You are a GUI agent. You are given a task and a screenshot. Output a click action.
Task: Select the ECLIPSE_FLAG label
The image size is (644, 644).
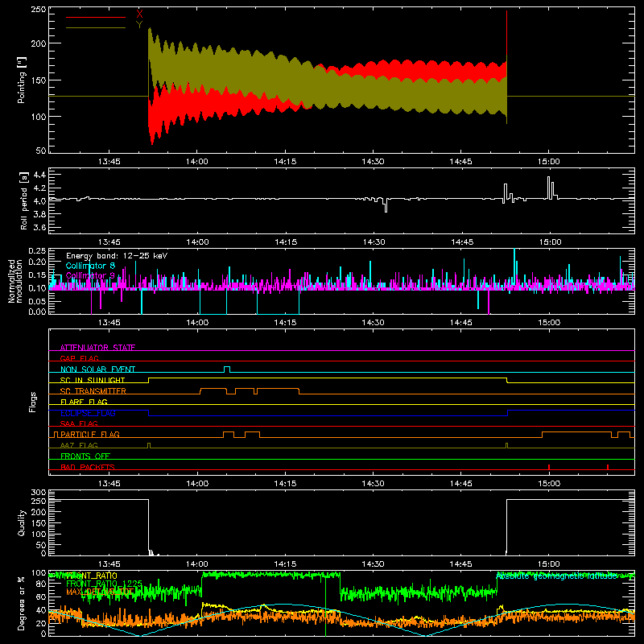point(88,413)
